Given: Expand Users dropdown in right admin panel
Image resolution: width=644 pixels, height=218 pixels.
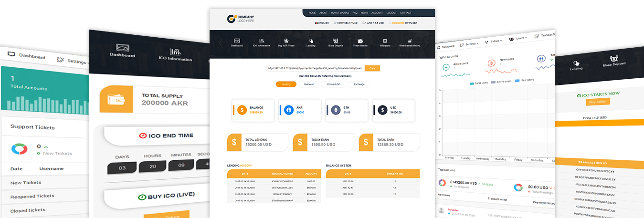Looking at the screenshot, I should click(518, 38).
